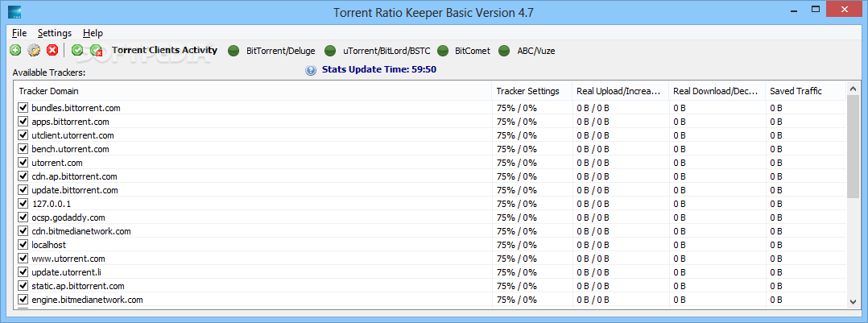The image size is (868, 323).
Task: Uncheck the bundles.bittorrent.com tracker checkbox
Action: (x=23, y=107)
